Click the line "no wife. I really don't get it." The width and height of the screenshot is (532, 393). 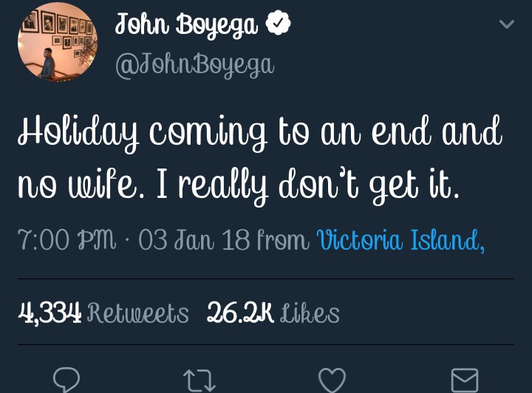tap(239, 181)
